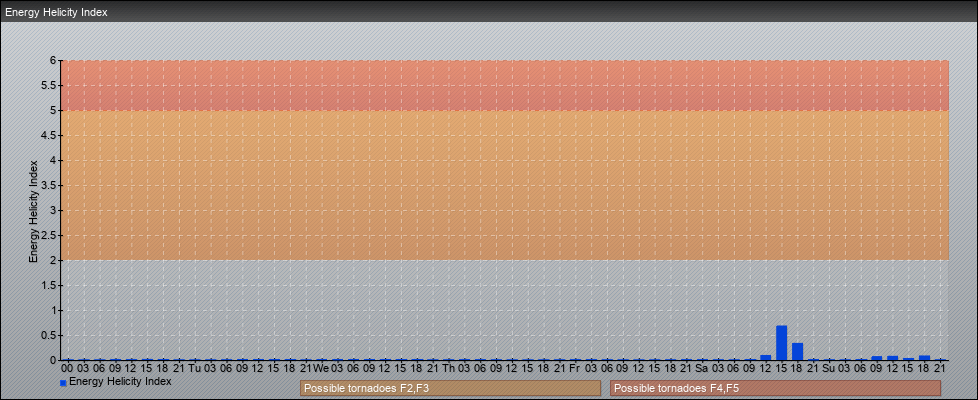Click the blue bar at Sunday 15
978x400 pixels.
click(x=909, y=359)
